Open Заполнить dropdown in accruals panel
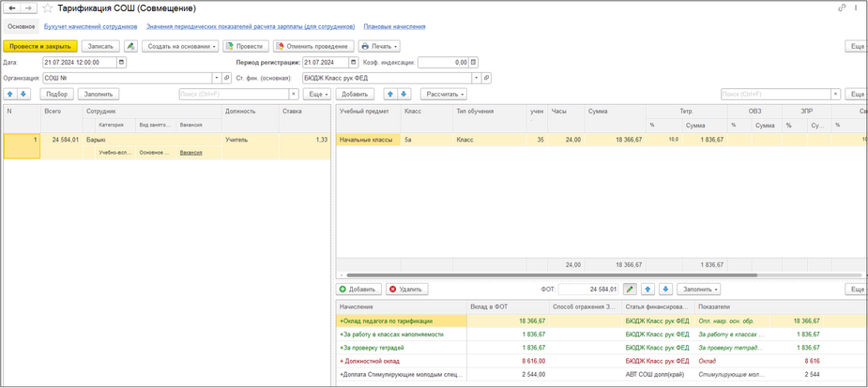868x388 pixels. (699, 290)
